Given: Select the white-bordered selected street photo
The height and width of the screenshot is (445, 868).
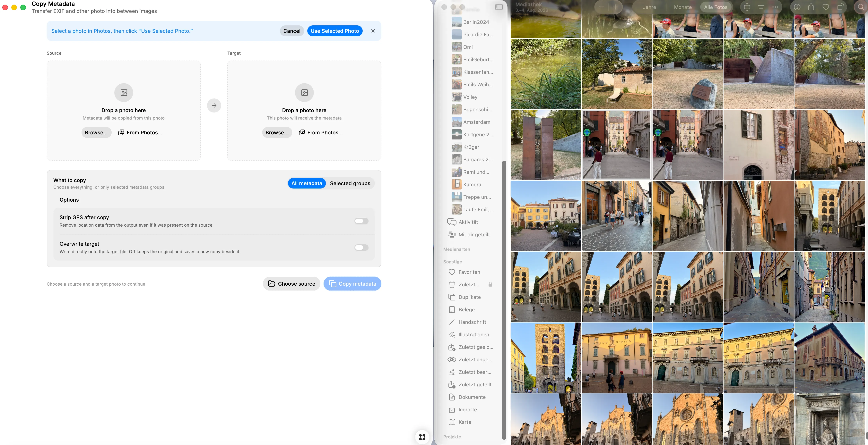Looking at the screenshot, I should (617, 145).
